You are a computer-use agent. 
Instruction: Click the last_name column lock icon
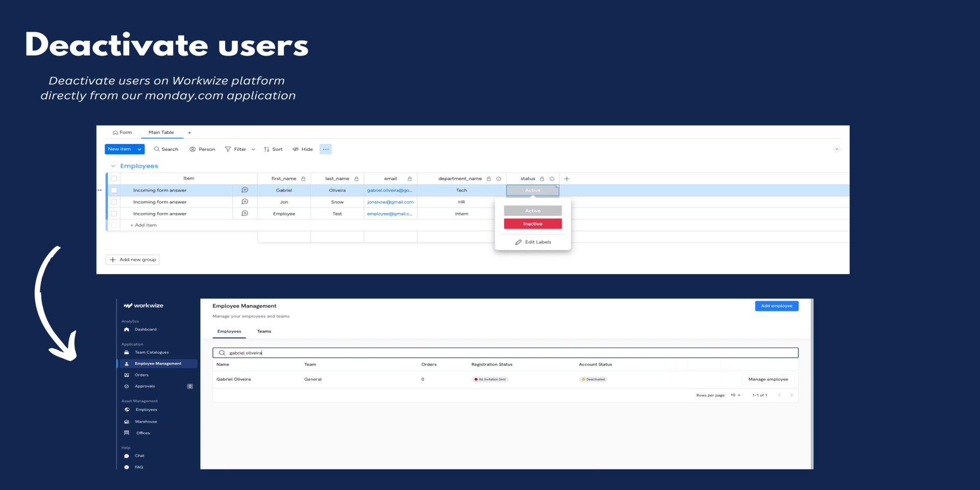pos(356,179)
